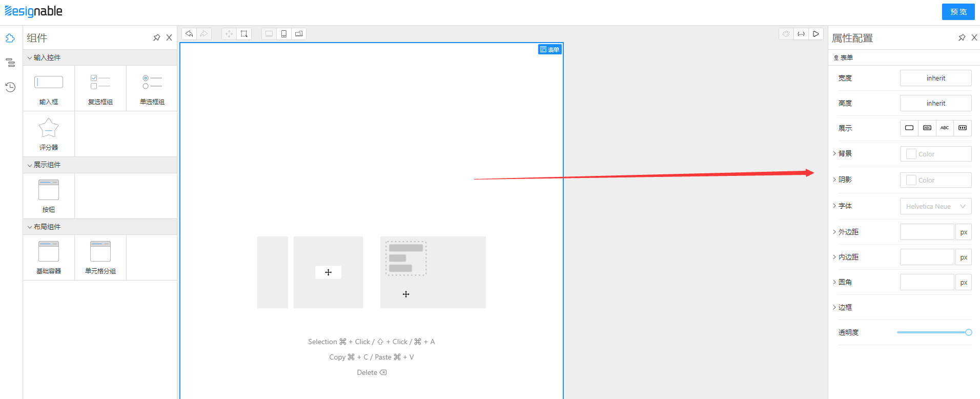Expand the 边框 property group
The image size is (980, 399).
pos(834,307)
